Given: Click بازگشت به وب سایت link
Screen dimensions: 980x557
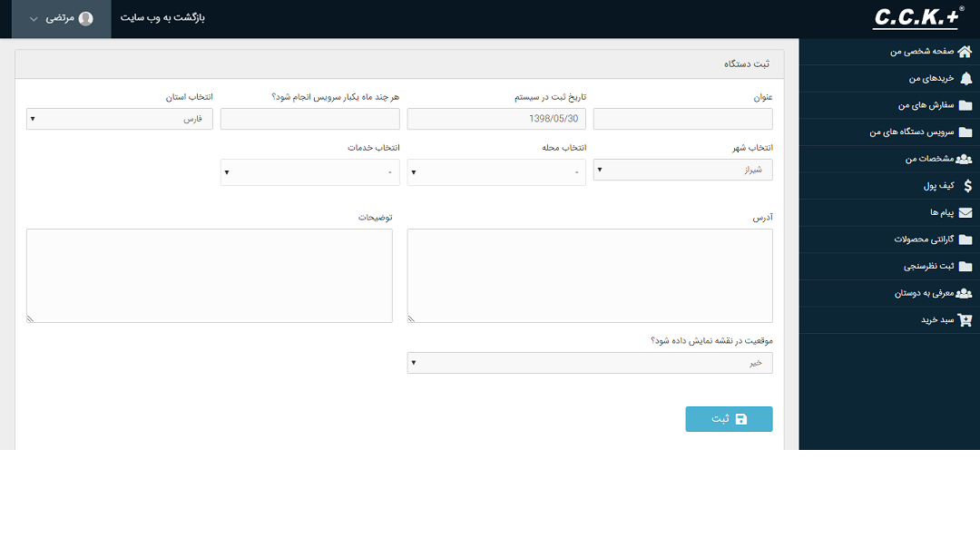Looking at the screenshot, I should 162,17.
